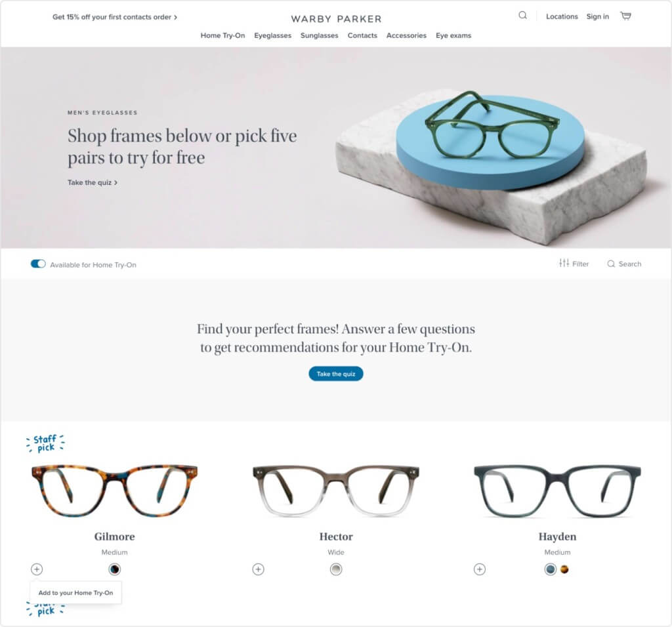Click the Staff pick badge above Gilmore
Image resolution: width=672 pixels, height=627 pixels.
45,443
